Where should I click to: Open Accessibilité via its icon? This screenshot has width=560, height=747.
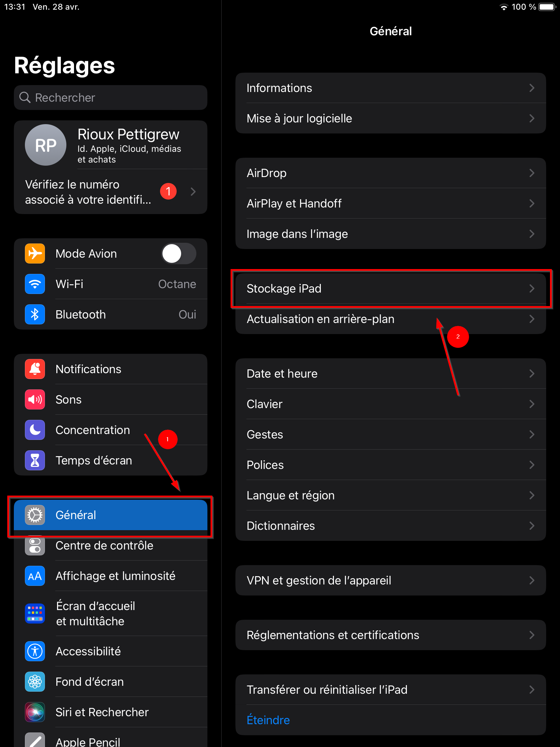(35, 651)
